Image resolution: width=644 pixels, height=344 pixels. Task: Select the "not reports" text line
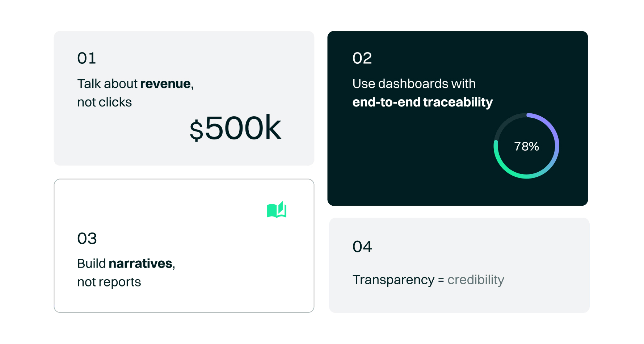click(109, 282)
